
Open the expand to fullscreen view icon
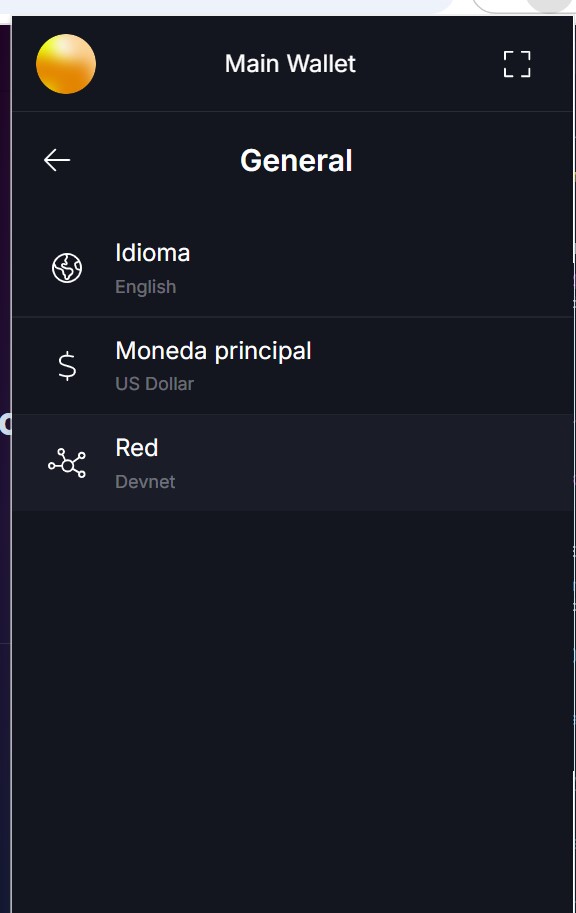[x=517, y=64]
